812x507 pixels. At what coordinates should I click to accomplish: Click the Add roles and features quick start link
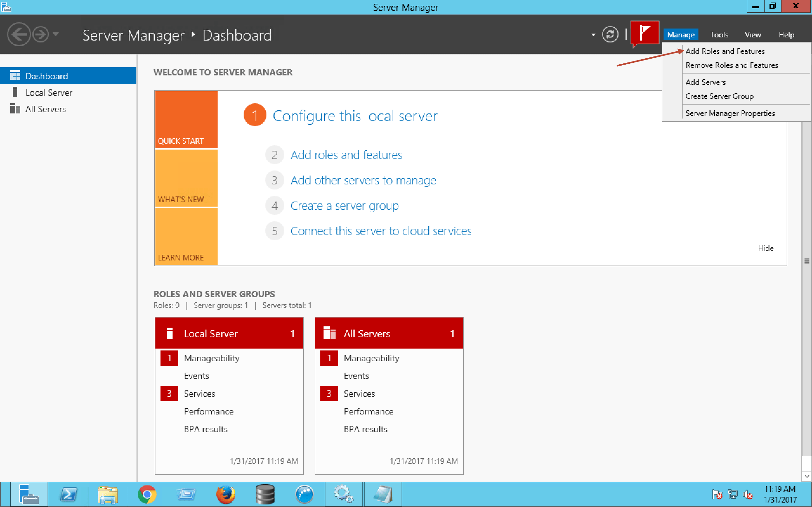pyautogui.click(x=346, y=155)
